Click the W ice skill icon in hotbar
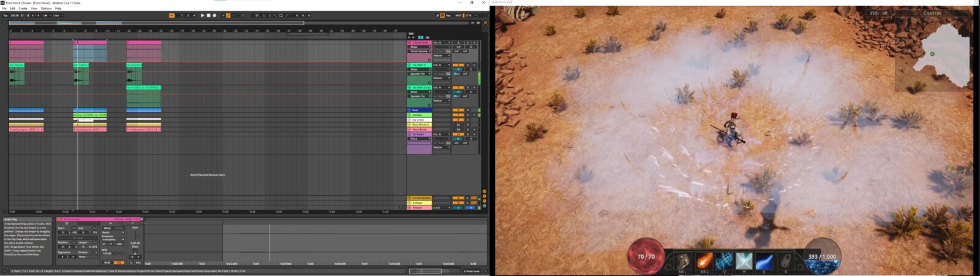Image resolution: width=980 pixels, height=276 pixels. pos(744,261)
